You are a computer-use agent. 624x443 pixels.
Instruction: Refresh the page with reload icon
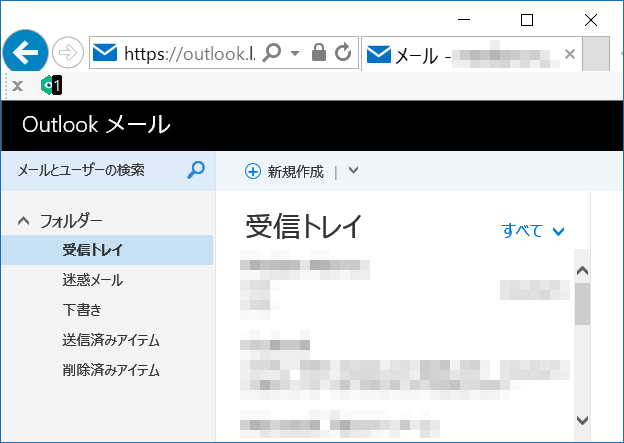pos(343,52)
